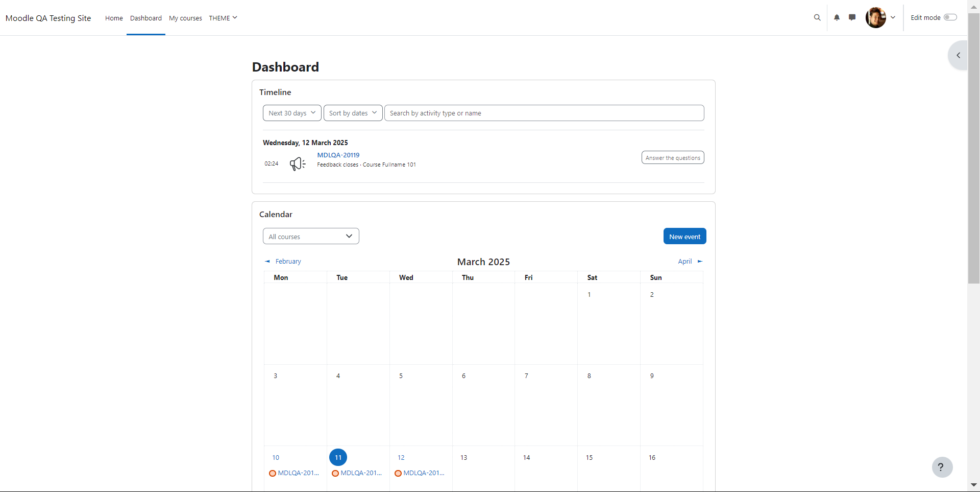This screenshot has width=980, height=492.
Task: Click day 16 in the calendar
Action: (652, 457)
